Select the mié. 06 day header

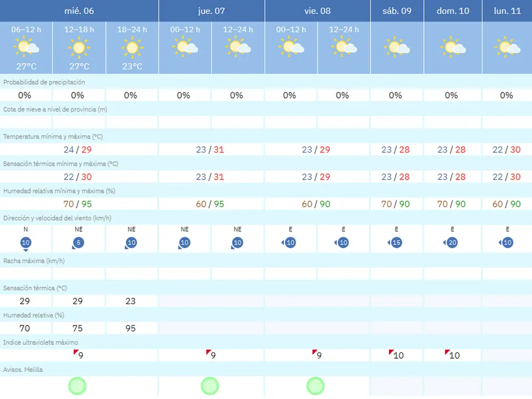click(x=79, y=11)
